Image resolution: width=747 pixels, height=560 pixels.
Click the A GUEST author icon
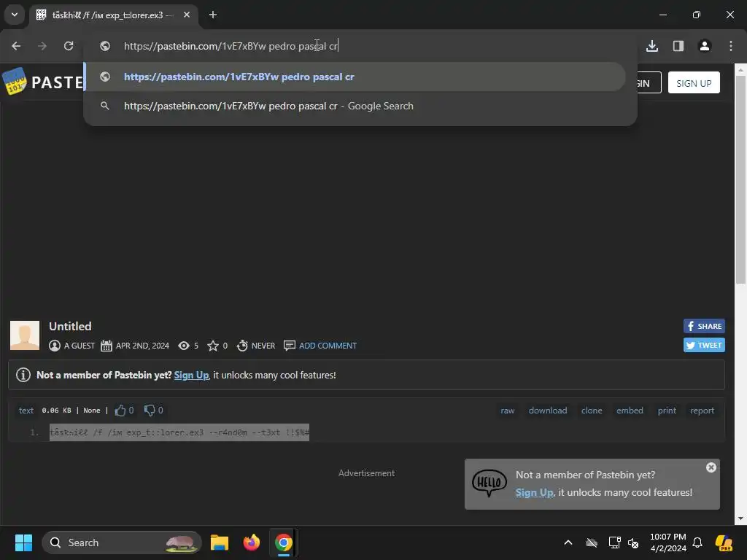click(55, 346)
